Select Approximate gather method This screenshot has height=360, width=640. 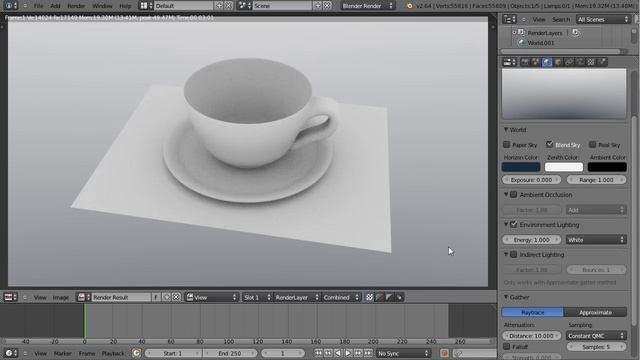coord(596,312)
